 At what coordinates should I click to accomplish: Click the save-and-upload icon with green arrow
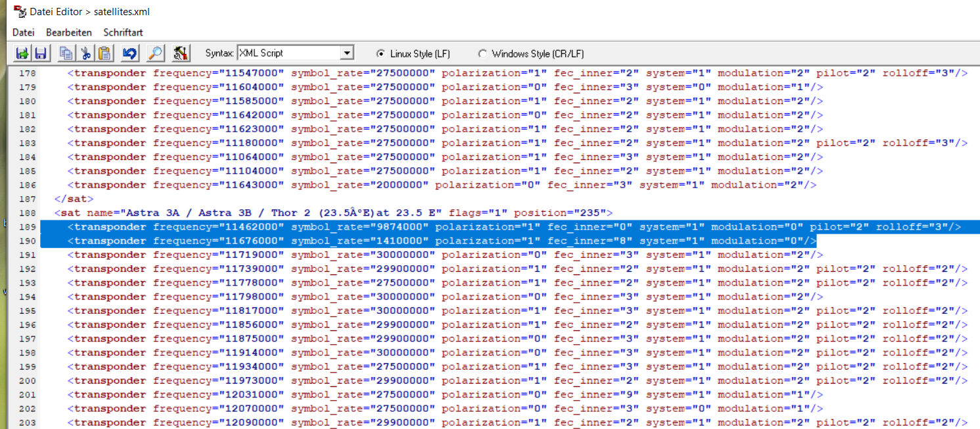[x=22, y=53]
